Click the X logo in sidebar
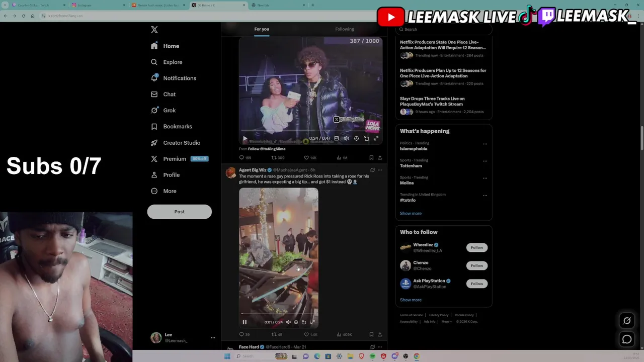This screenshot has width=644, height=362. point(154,30)
